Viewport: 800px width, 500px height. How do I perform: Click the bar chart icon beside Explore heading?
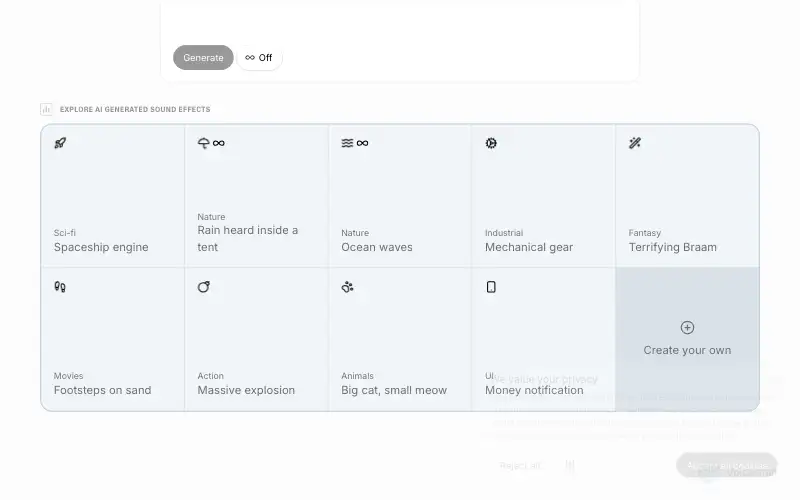46,109
